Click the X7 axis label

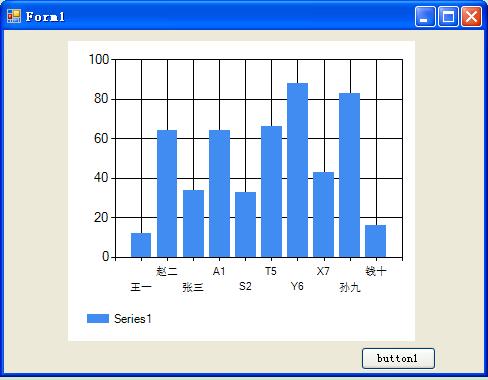[x=323, y=271]
